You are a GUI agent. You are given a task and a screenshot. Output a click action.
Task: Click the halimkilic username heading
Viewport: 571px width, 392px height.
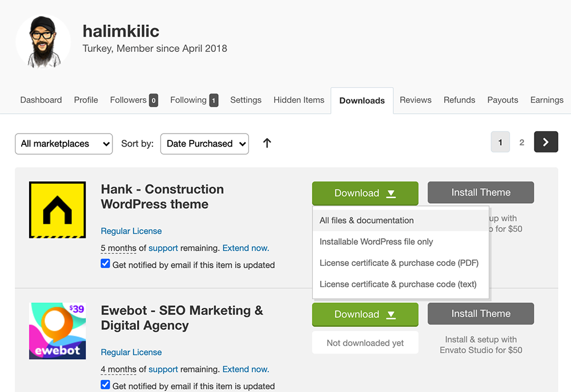(x=121, y=31)
